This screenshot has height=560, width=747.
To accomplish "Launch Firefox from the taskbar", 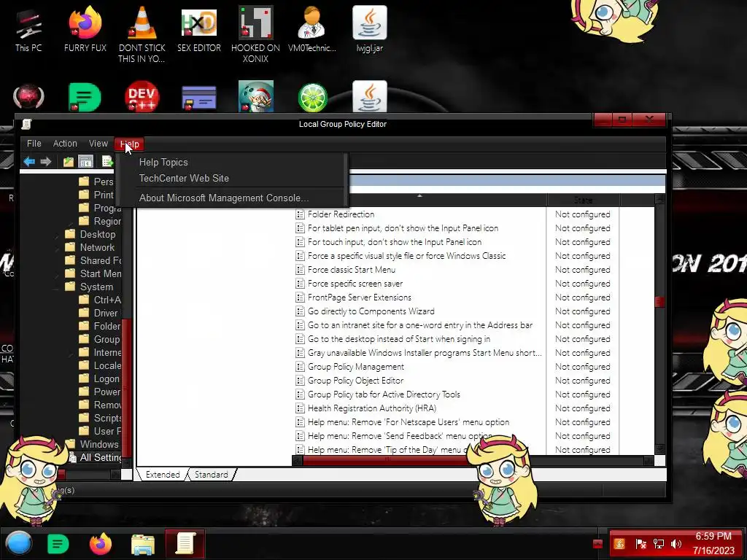I will click(x=101, y=543).
